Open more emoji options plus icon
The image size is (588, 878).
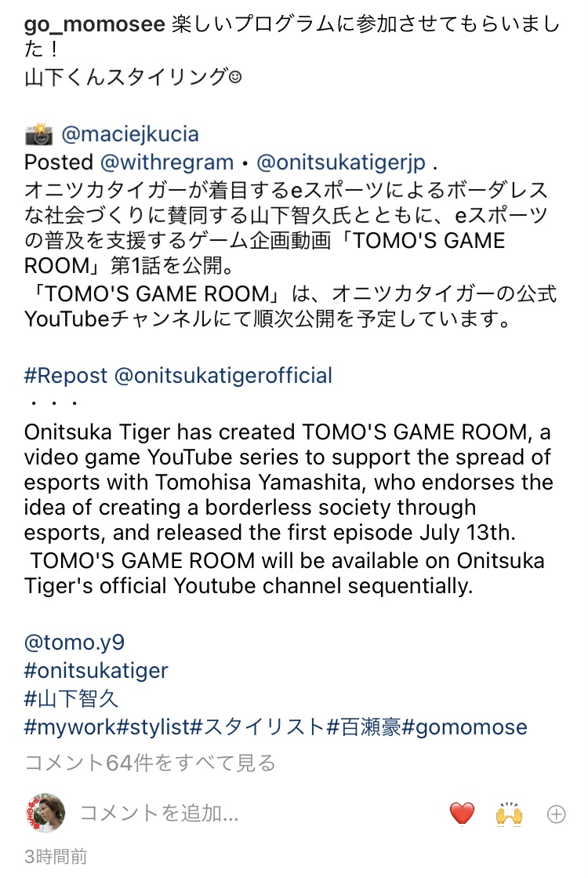[x=556, y=814]
